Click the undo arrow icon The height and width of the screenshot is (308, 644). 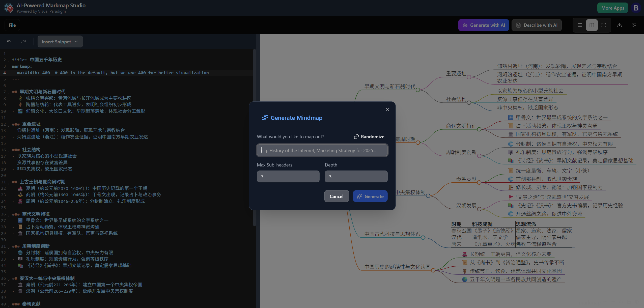pos(9,42)
